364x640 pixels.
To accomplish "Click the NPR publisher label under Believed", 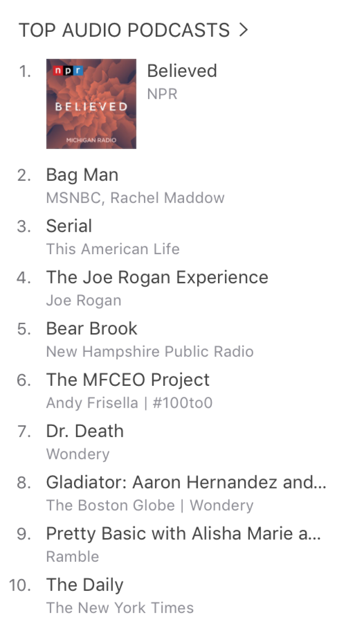I will [163, 94].
